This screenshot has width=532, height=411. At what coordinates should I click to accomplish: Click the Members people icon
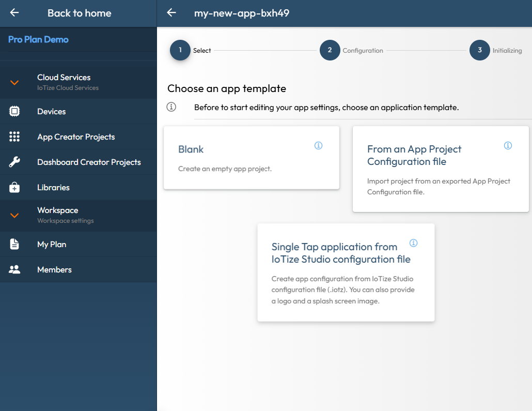click(14, 269)
